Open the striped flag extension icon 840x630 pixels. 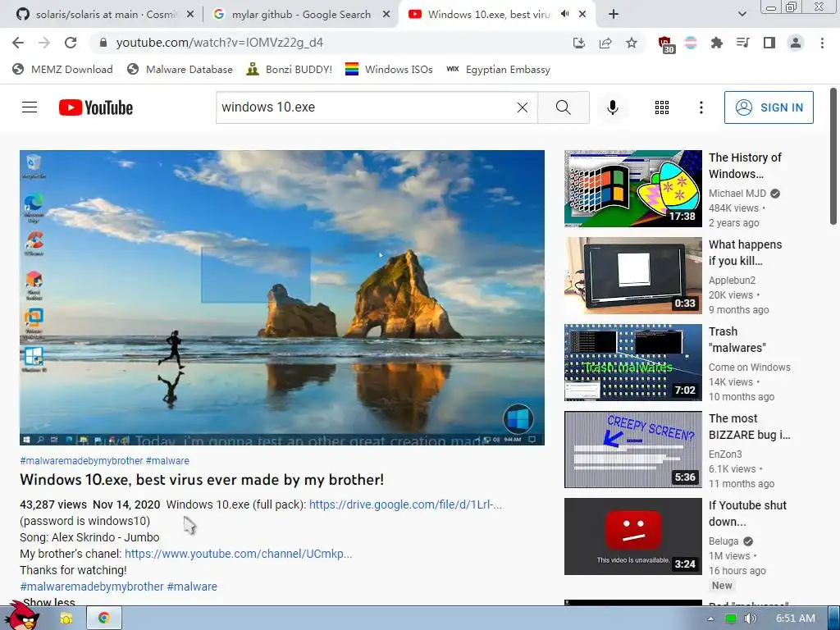tap(691, 43)
